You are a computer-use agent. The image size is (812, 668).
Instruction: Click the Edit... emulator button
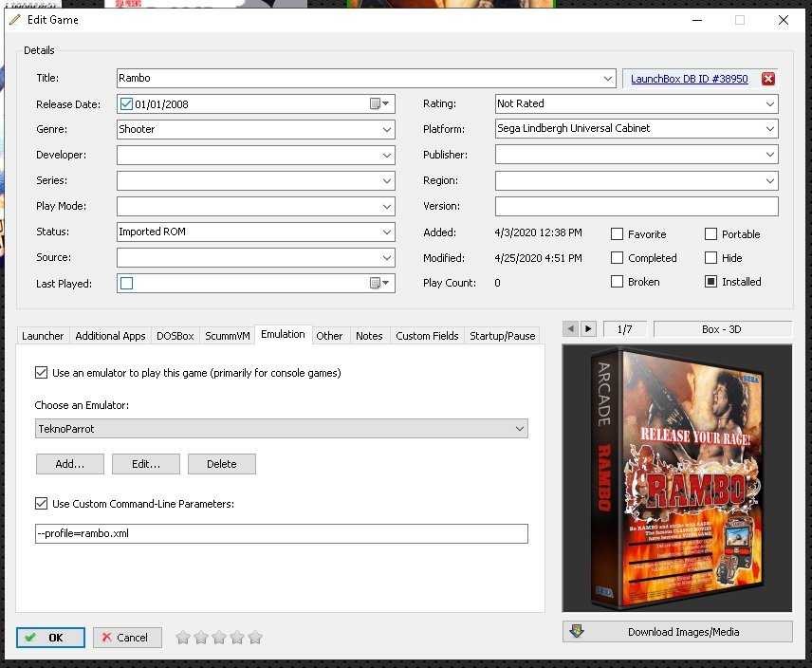[146, 464]
